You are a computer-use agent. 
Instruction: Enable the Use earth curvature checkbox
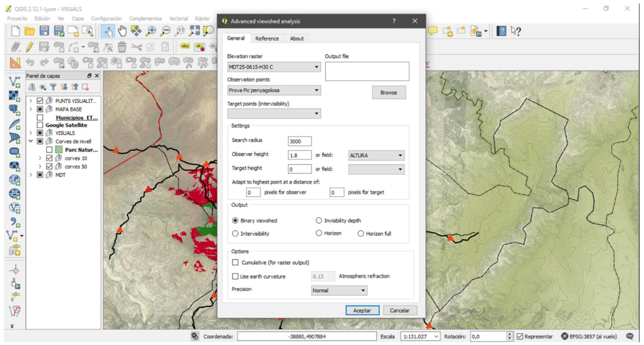(x=235, y=276)
